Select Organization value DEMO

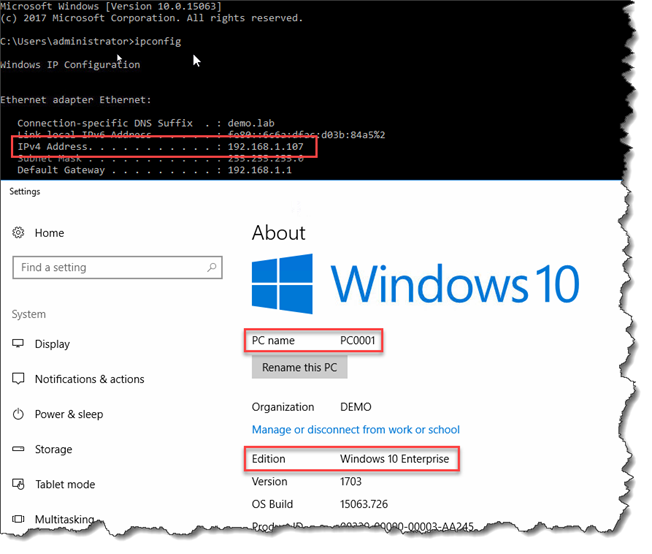click(x=356, y=407)
